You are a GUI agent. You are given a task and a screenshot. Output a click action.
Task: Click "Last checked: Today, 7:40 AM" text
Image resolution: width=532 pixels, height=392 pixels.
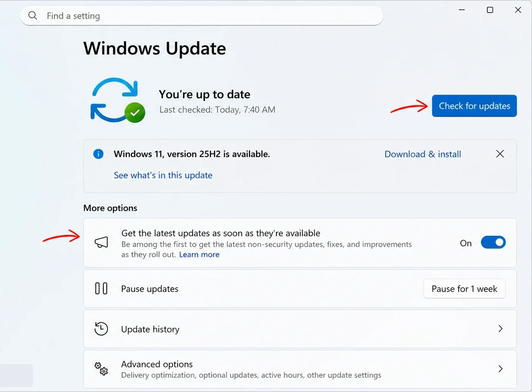(x=218, y=110)
